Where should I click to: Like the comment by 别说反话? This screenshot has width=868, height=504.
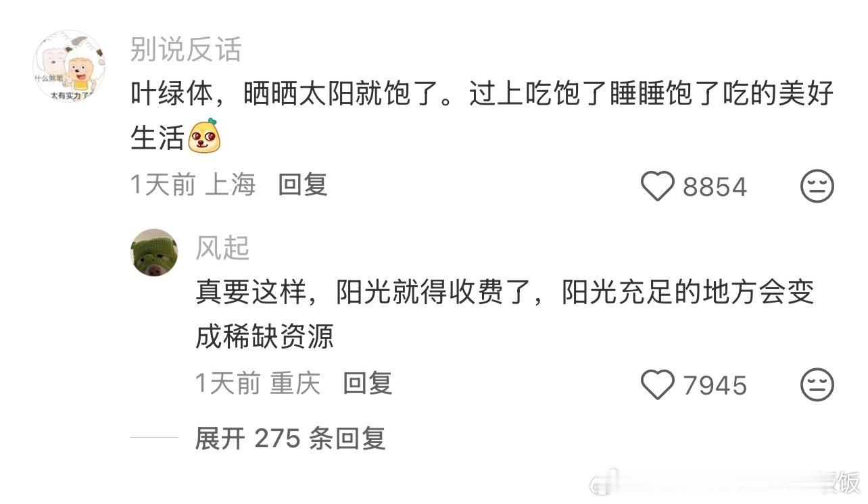[x=657, y=186]
